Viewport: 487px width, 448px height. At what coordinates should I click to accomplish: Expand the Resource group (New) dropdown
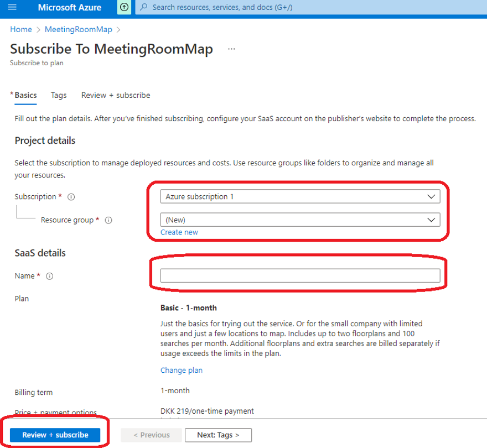tap(300, 220)
